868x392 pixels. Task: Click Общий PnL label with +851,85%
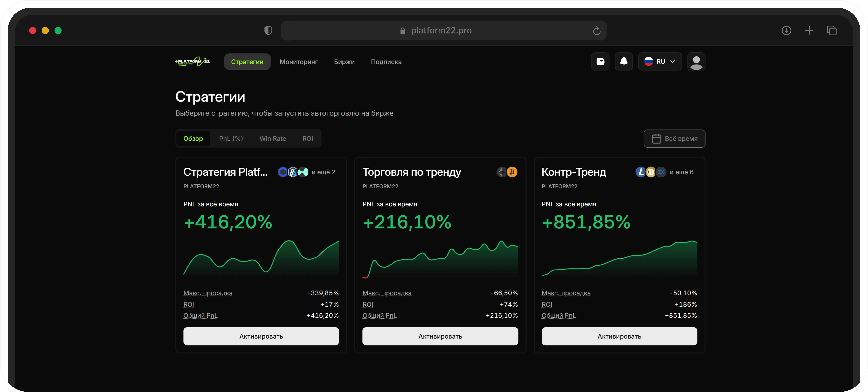tap(558, 315)
